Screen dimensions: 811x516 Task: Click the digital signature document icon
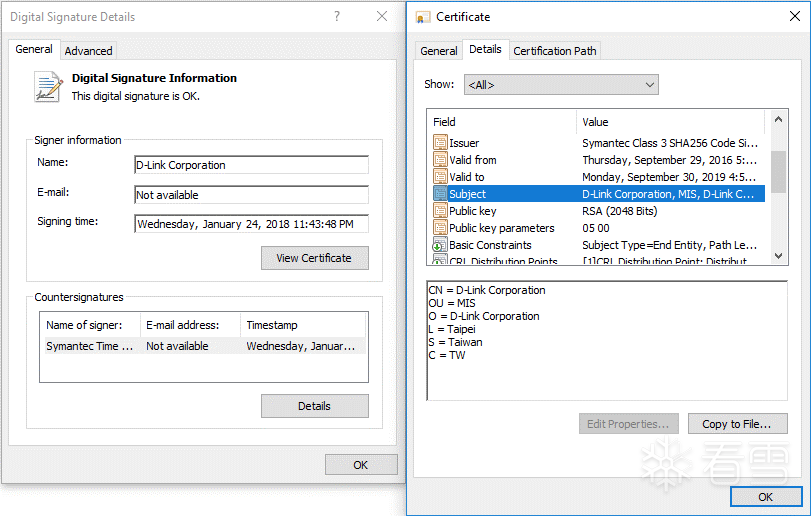pos(48,87)
